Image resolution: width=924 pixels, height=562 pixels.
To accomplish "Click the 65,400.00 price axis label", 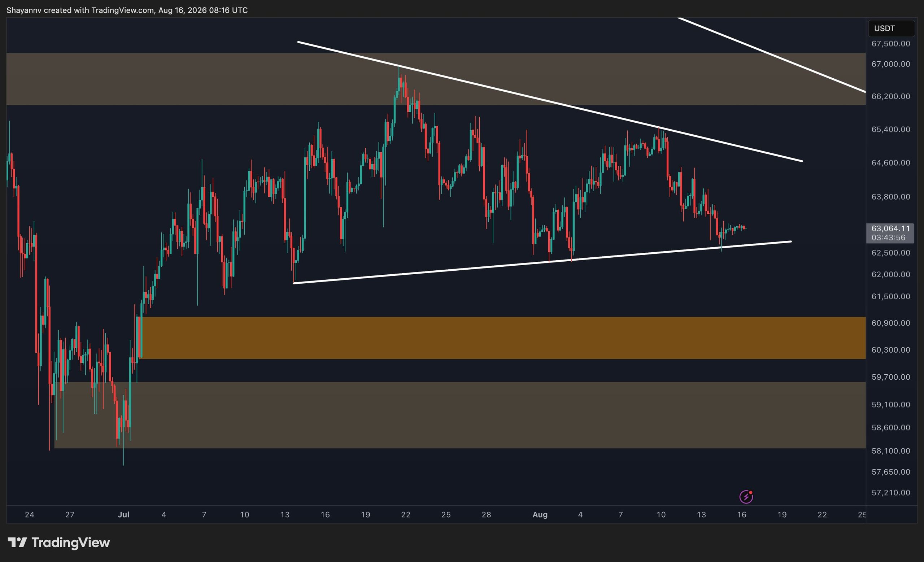I will 891,129.
